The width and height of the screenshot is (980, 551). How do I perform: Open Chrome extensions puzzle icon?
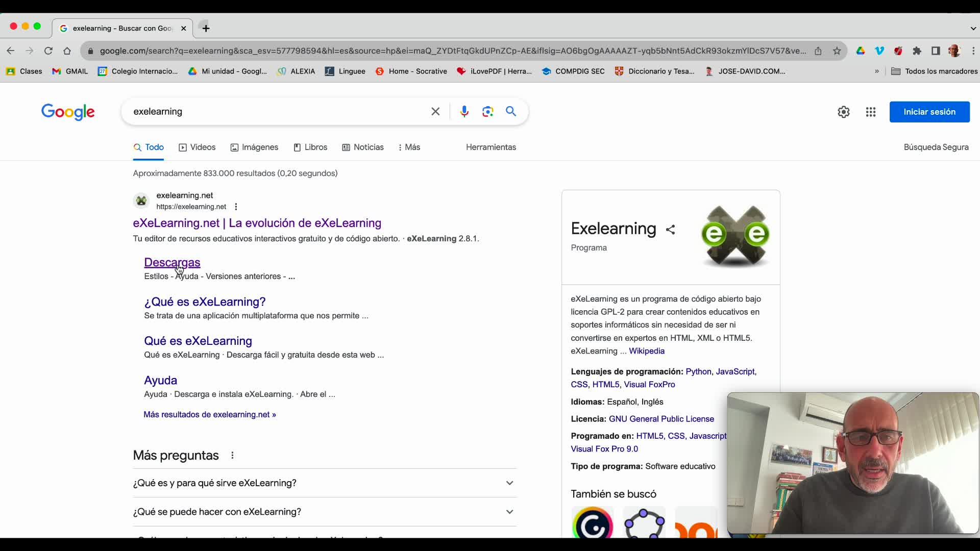917,51
